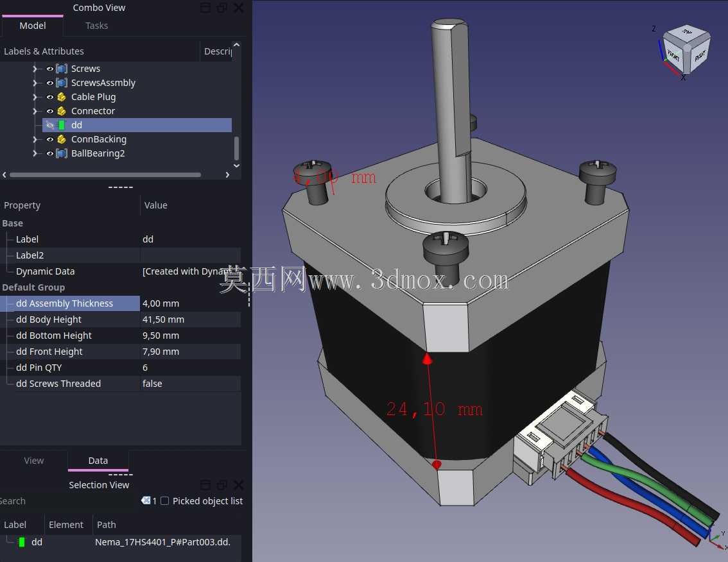The width and height of the screenshot is (728, 562).
Task: Click the Value column header
Action: (191, 205)
